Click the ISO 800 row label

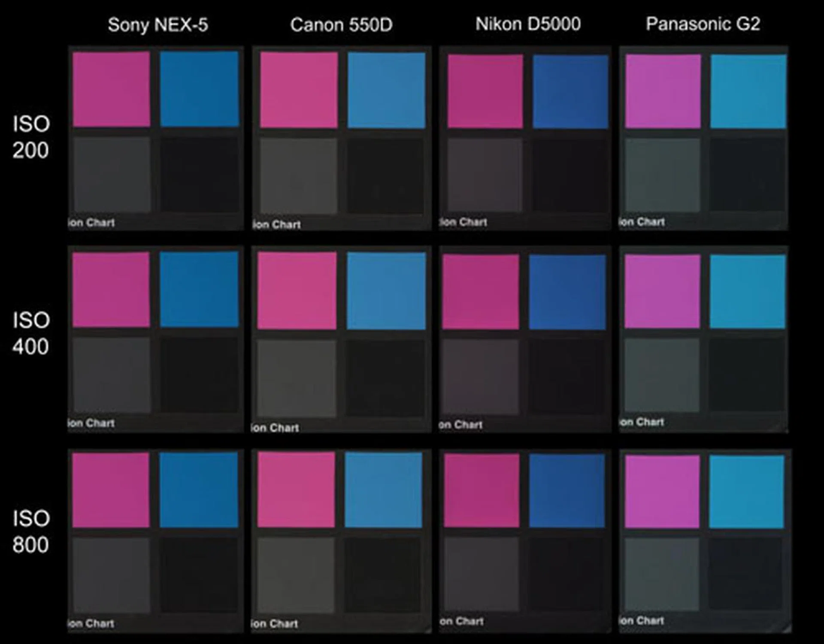tap(30, 532)
